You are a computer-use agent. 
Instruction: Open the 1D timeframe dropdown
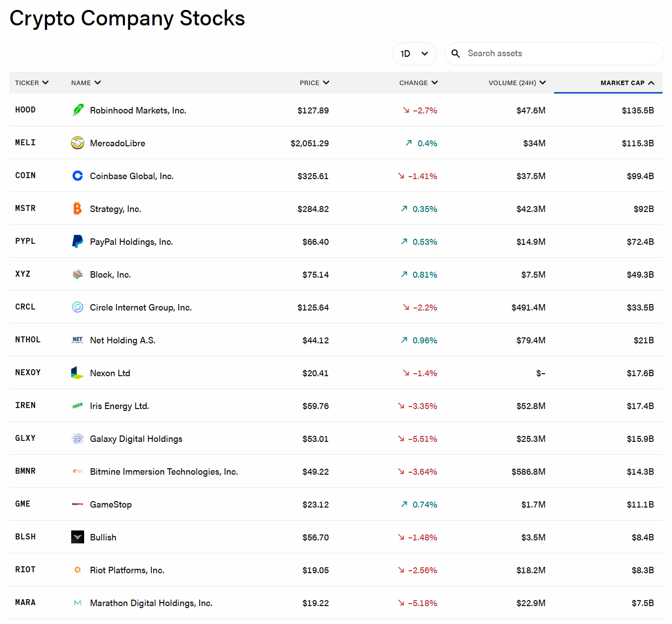[414, 54]
